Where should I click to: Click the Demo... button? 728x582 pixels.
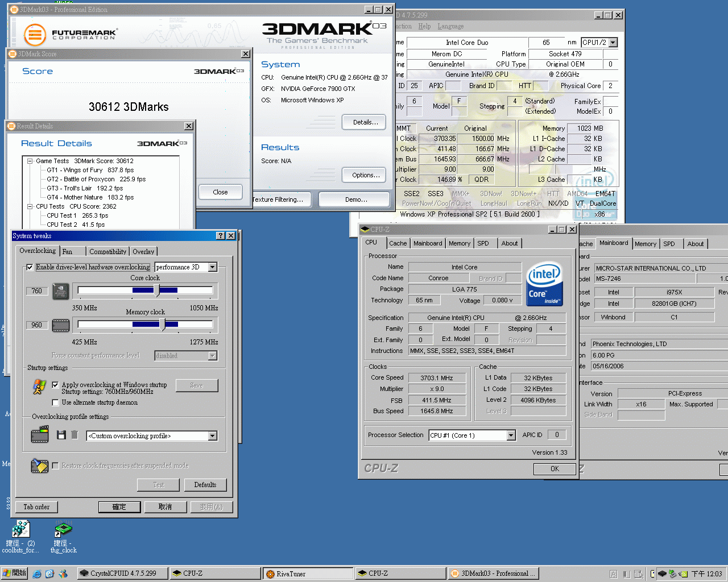click(354, 199)
